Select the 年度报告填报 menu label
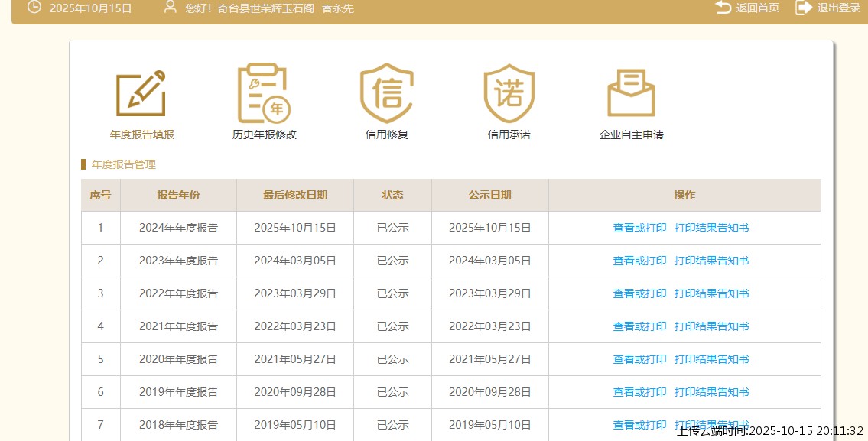Screen dimensions: 868x441 (142, 135)
